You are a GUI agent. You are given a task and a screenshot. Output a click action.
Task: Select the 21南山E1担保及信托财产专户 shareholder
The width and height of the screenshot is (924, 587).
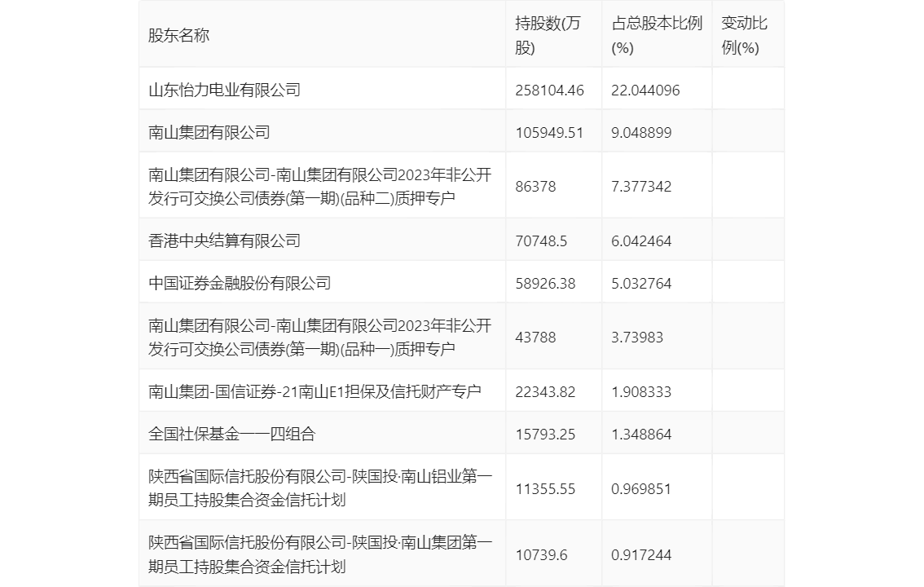pos(315,392)
